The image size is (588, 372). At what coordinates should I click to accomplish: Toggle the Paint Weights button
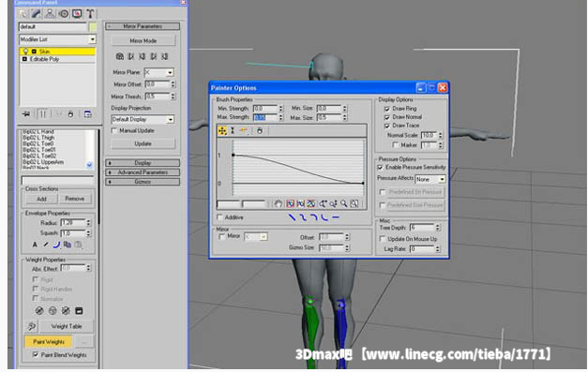coord(49,342)
